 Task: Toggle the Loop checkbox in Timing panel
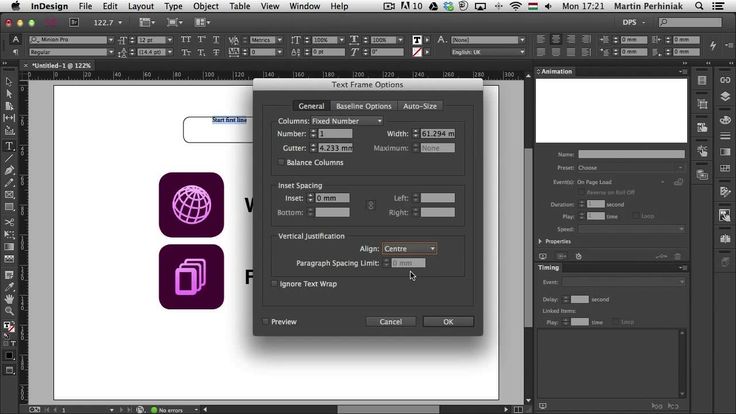tap(615, 322)
